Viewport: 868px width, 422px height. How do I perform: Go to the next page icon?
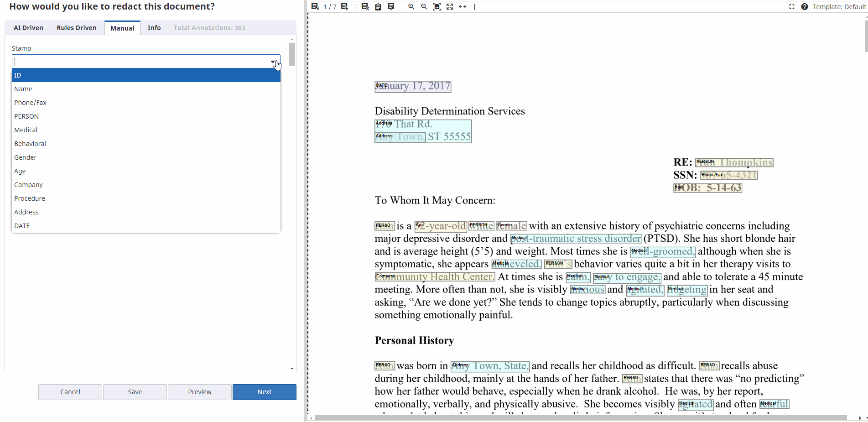click(345, 6)
